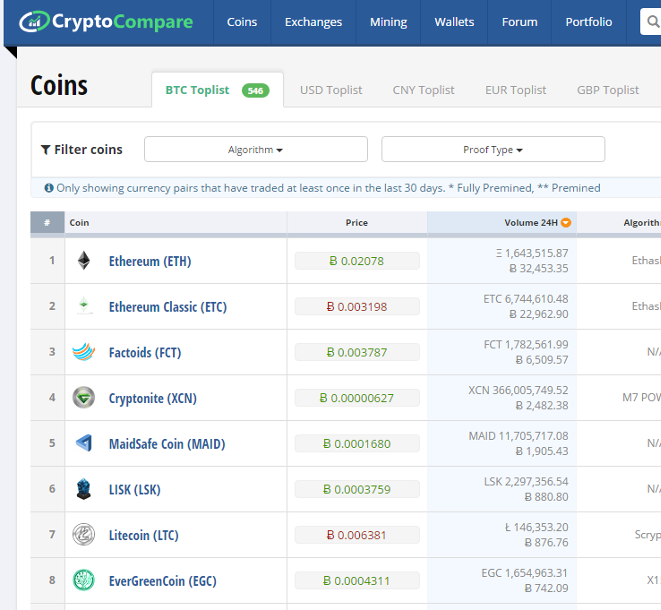Open the Litecoin (LTC) coin link
This screenshot has height=610, width=661.
(x=144, y=535)
